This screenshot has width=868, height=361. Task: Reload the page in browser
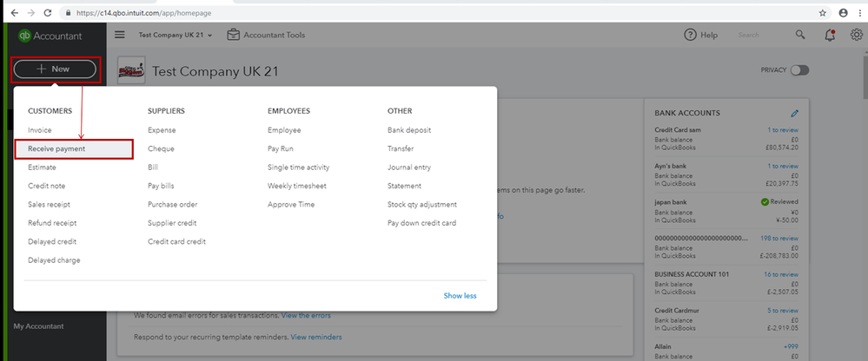(x=48, y=12)
